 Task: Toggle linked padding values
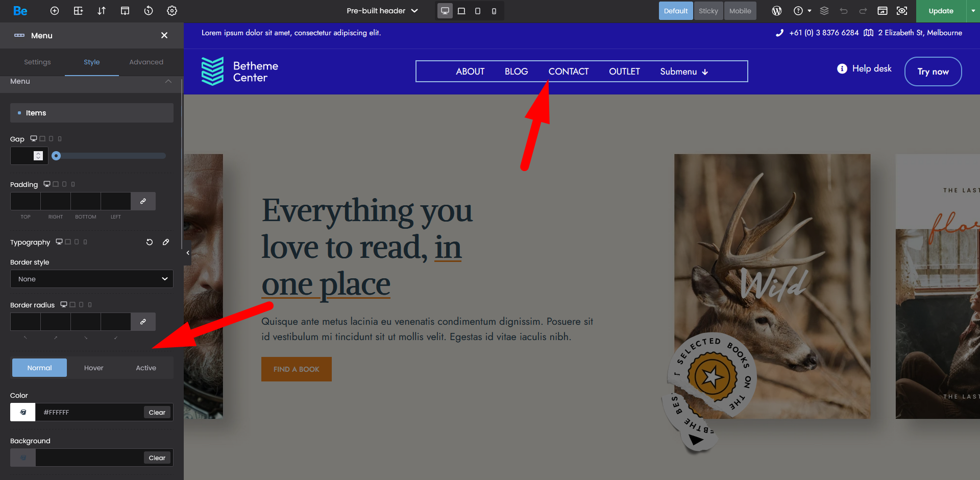tap(143, 201)
